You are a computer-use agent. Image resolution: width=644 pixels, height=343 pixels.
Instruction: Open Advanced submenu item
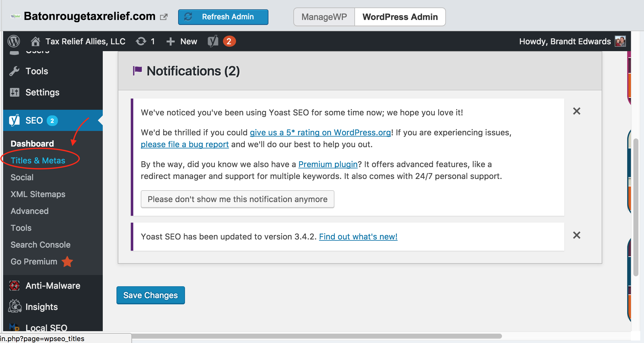click(30, 211)
